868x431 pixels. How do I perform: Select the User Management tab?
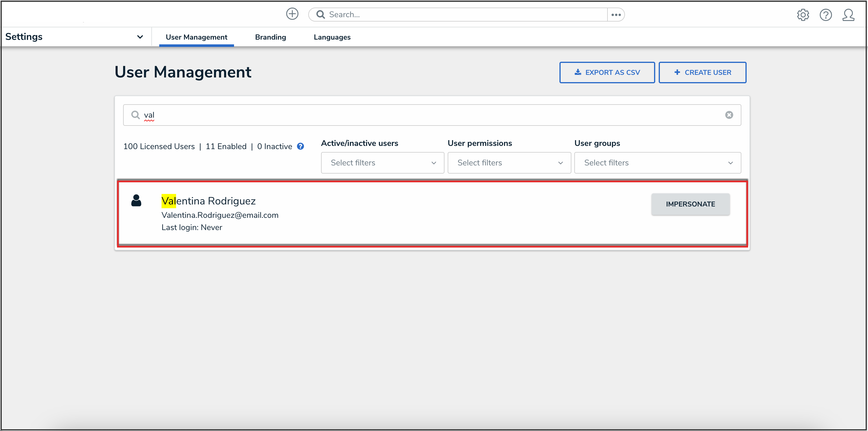[x=196, y=37]
